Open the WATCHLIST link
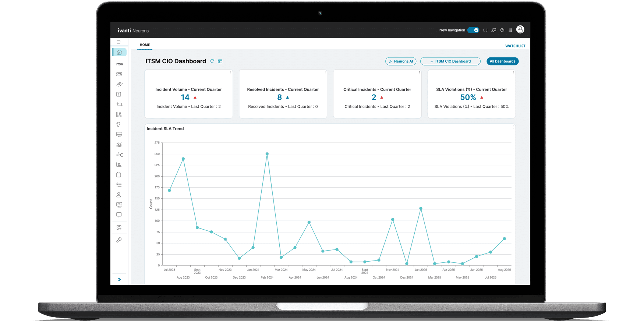 (515, 46)
